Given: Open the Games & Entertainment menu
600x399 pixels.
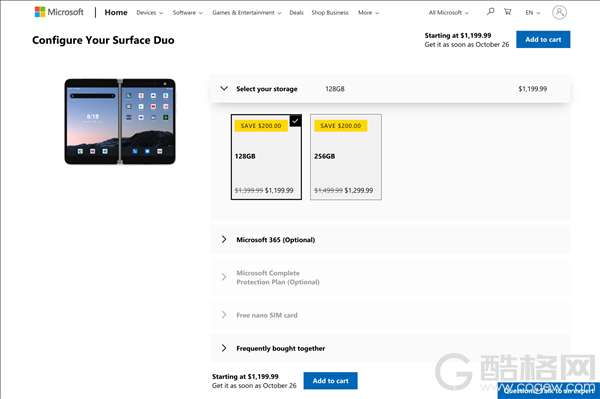Looking at the screenshot, I should coord(246,13).
